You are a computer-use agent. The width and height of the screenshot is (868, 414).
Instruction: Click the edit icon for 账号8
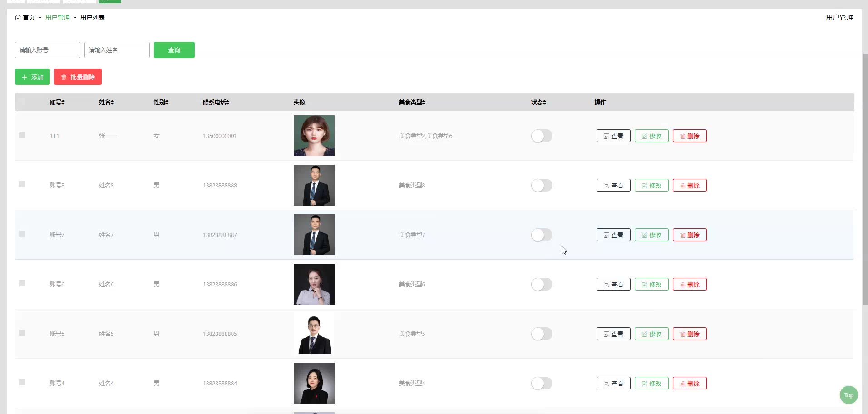pos(644,186)
